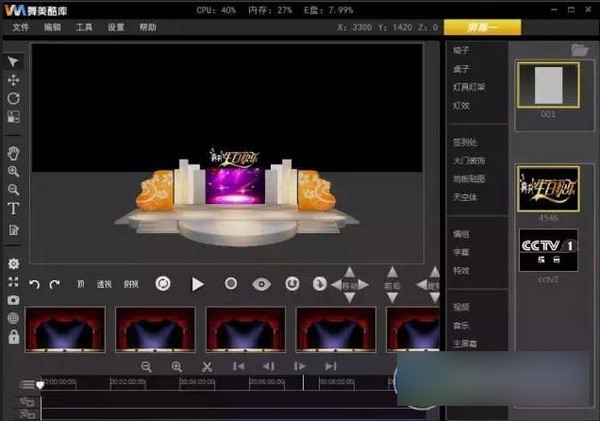Click the document edit icon below T
The image size is (600, 421).
[x=13, y=230]
